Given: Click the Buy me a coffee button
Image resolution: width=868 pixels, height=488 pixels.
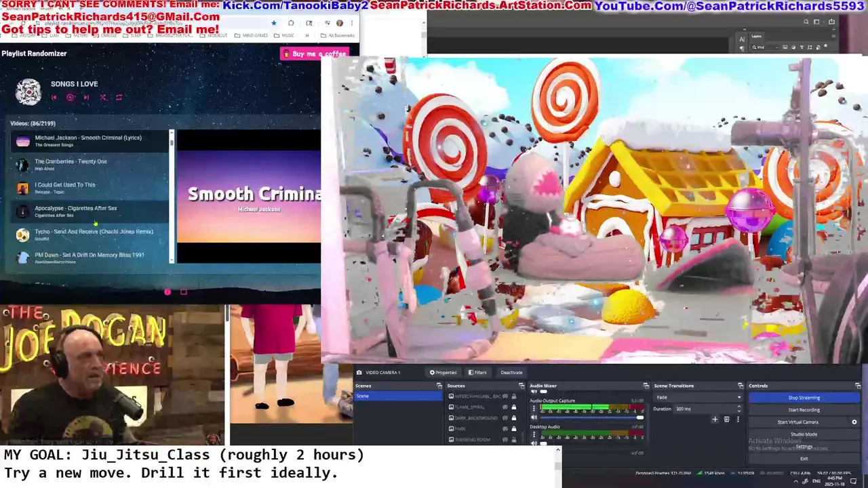Looking at the screenshot, I should click(x=315, y=54).
